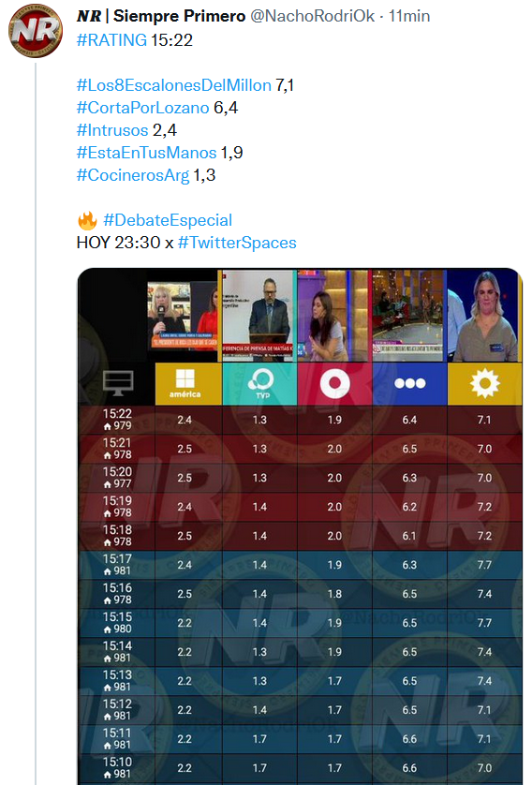Open the #EstaEnTusManos hashtag
The image size is (532, 785).
pos(146,153)
